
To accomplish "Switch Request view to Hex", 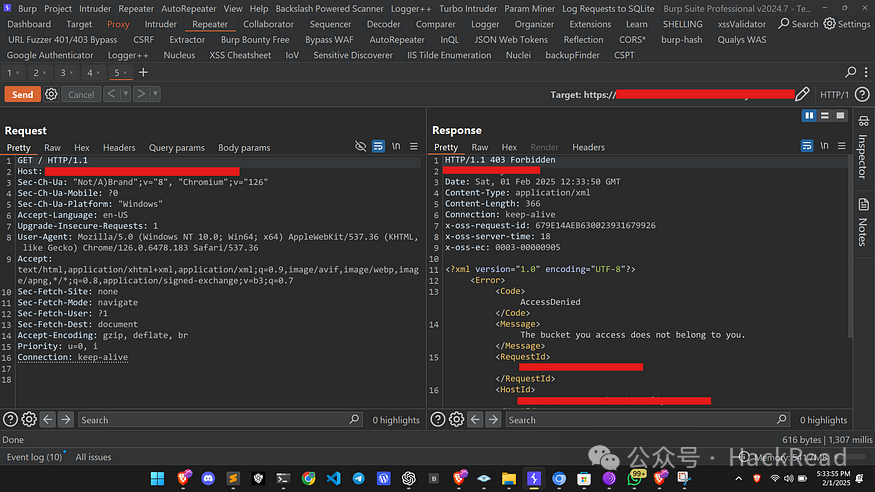I will [x=81, y=147].
